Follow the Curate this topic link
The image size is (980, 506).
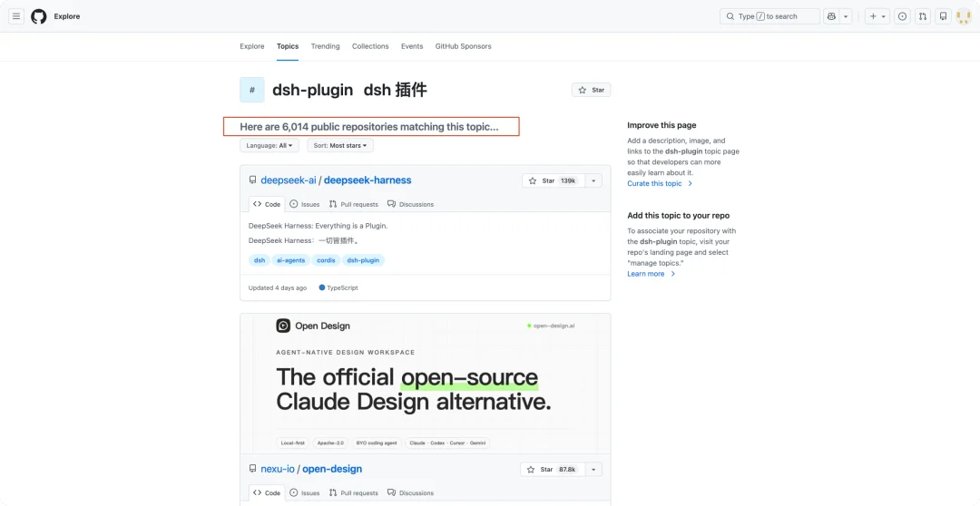click(660, 184)
